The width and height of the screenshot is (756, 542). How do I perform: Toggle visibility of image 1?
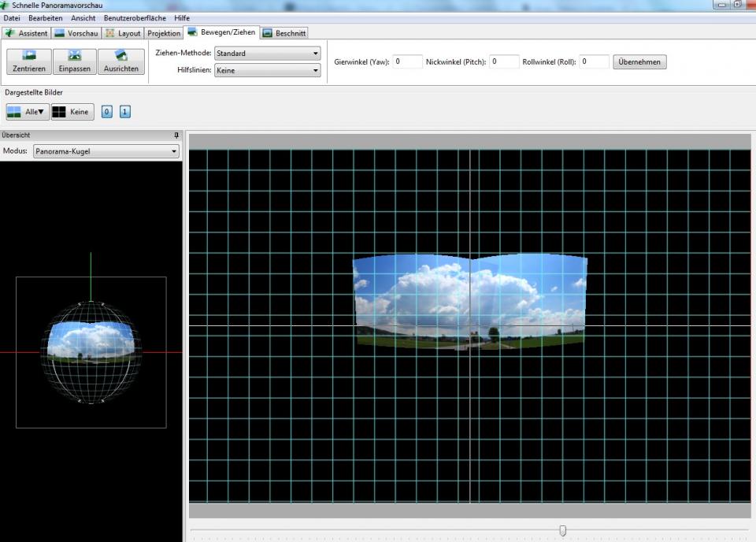125,112
